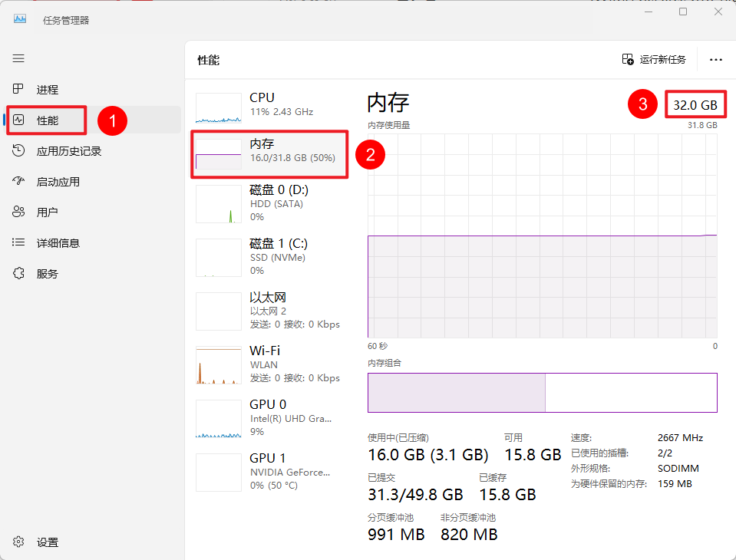The width and height of the screenshot is (736, 560).
Task: Click the 15.8 GB 已缓存 cached value
Action: pyautogui.click(x=507, y=494)
